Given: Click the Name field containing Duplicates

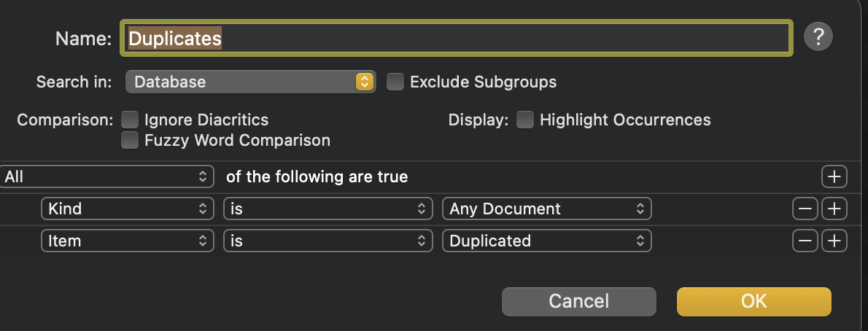Looking at the screenshot, I should (456, 38).
